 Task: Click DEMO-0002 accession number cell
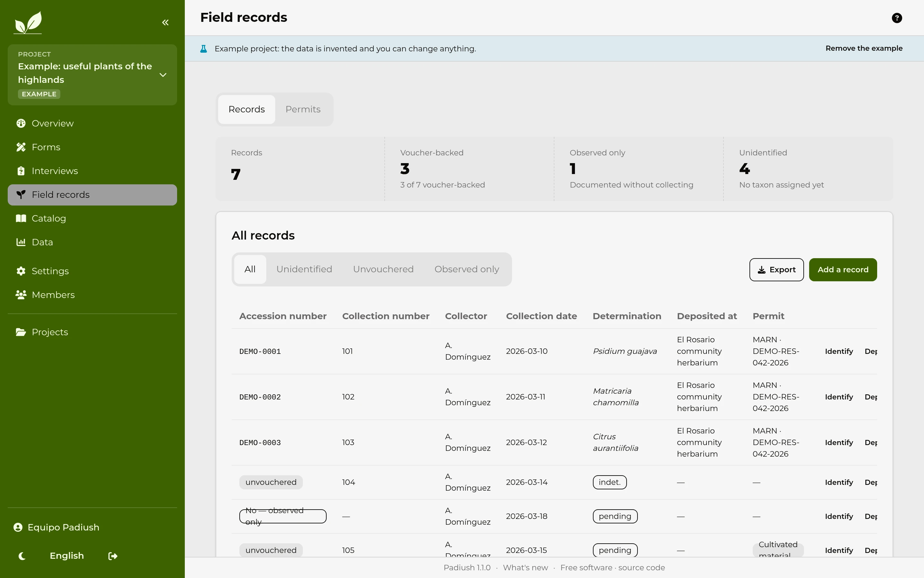[260, 397]
